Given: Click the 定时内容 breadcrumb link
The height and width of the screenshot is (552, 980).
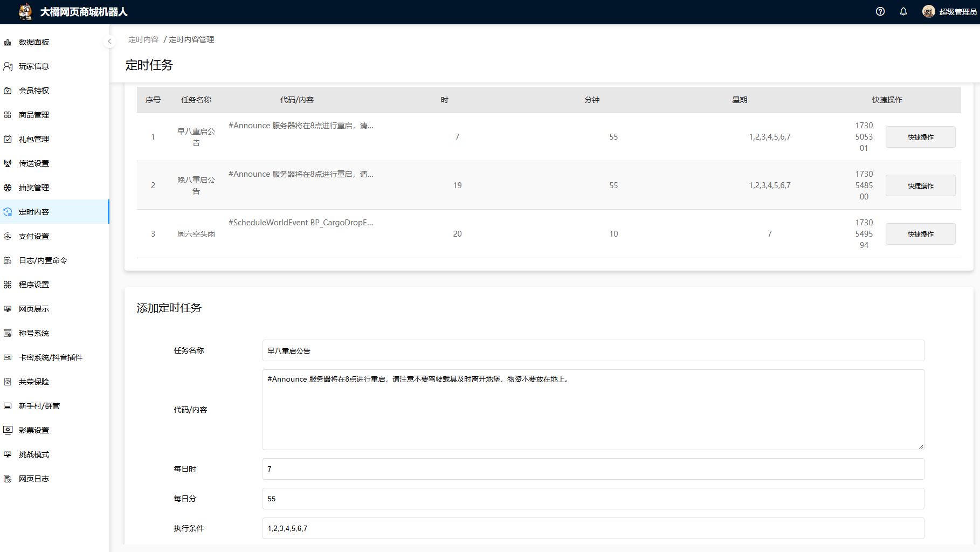Looking at the screenshot, I should pos(143,39).
